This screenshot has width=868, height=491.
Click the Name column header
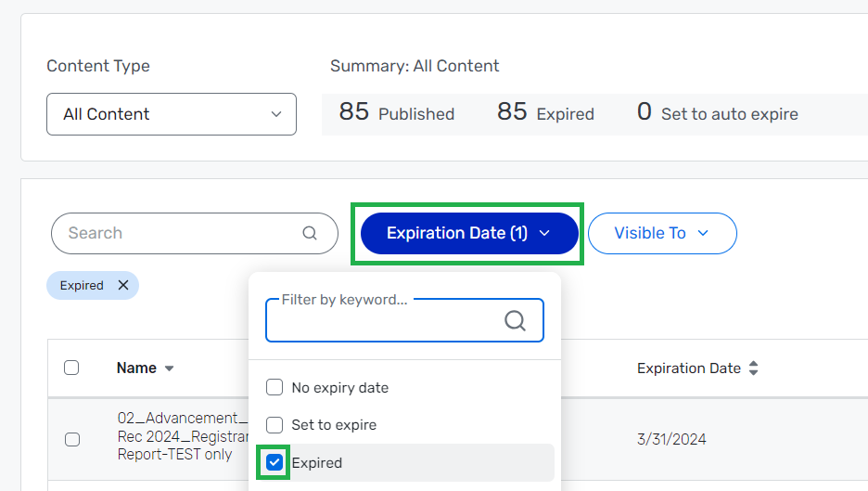point(136,368)
